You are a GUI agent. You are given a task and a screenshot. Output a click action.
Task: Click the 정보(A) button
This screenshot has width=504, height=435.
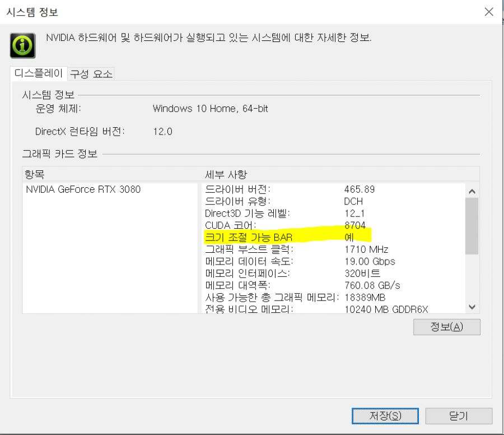pyautogui.click(x=446, y=327)
